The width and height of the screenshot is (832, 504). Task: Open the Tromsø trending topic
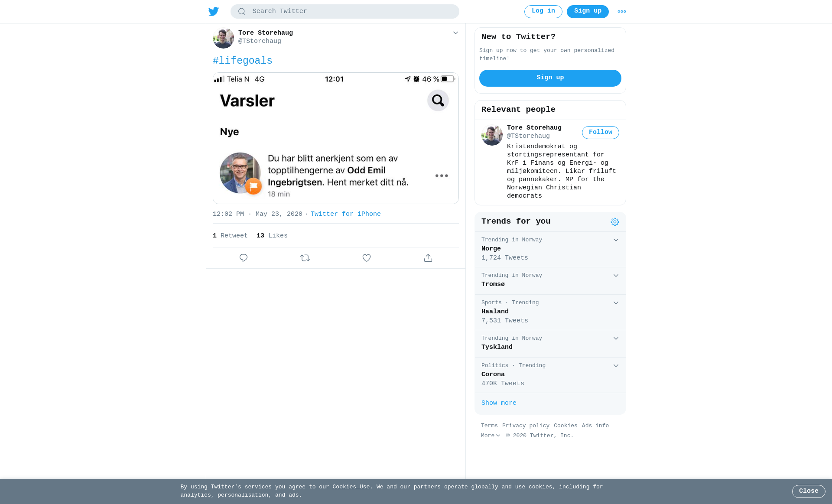coord(550,281)
